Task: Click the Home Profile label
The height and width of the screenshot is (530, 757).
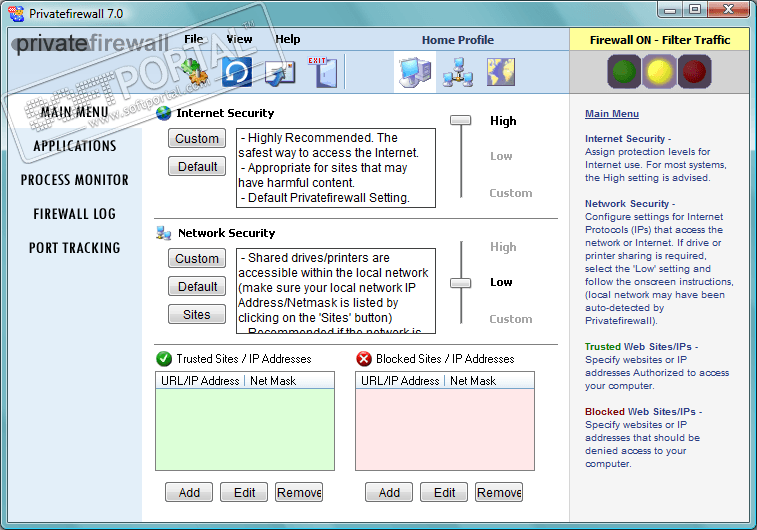Action: (458, 40)
